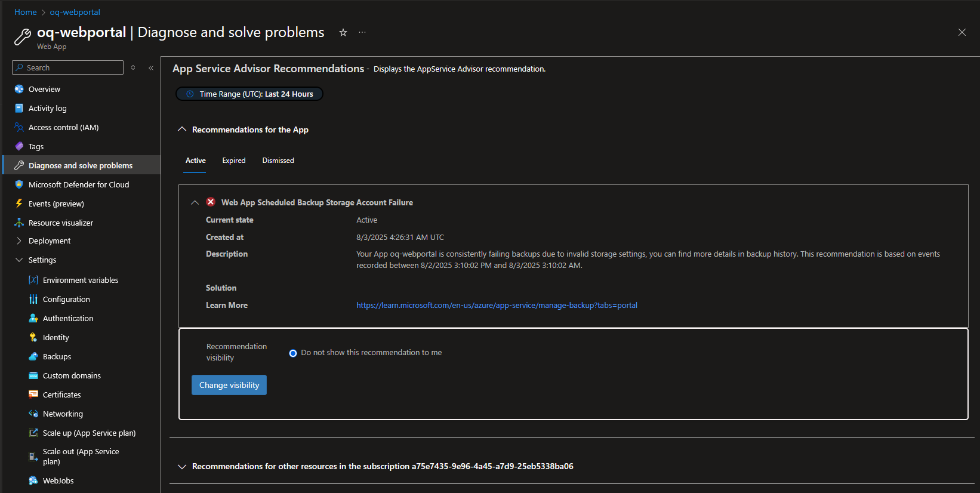Click the Overview globe icon
This screenshot has width=980, height=493.
tap(19, 89)
